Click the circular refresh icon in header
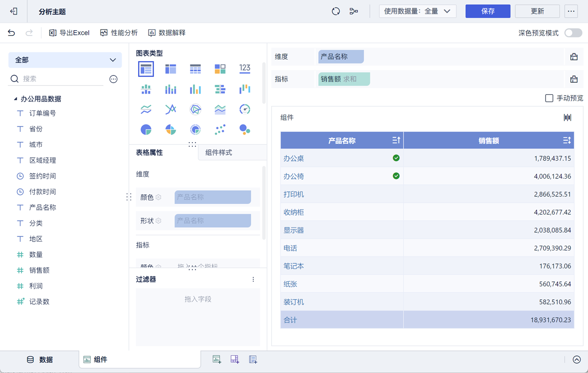Screen dimensions: 588x373 pyautogui.click(x=336, y=11)
